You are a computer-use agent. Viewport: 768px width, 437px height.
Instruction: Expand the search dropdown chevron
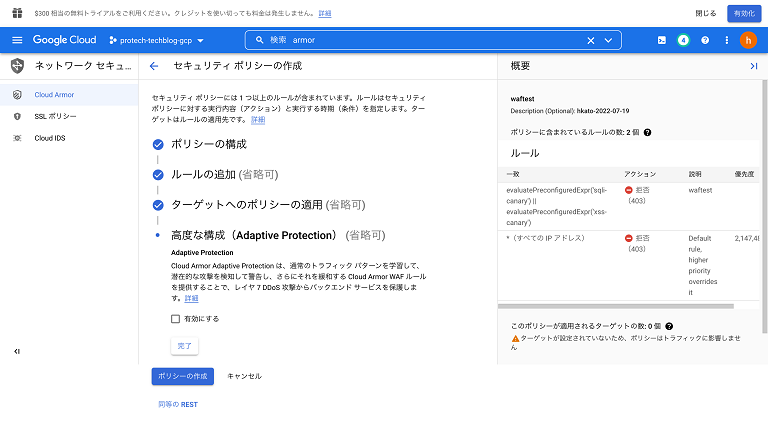click(608, 40)
